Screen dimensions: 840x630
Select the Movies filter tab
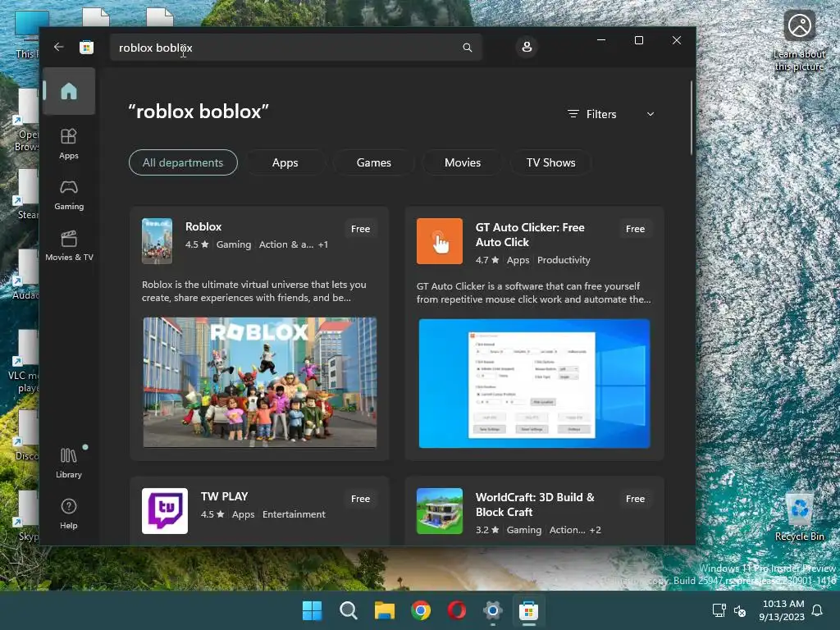[463, 162]
